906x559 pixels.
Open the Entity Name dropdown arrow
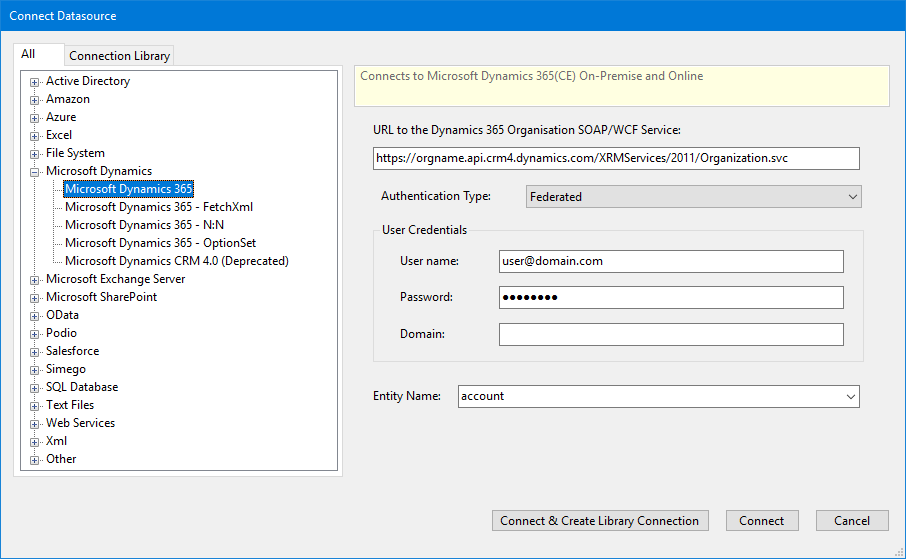pos(851,397)
